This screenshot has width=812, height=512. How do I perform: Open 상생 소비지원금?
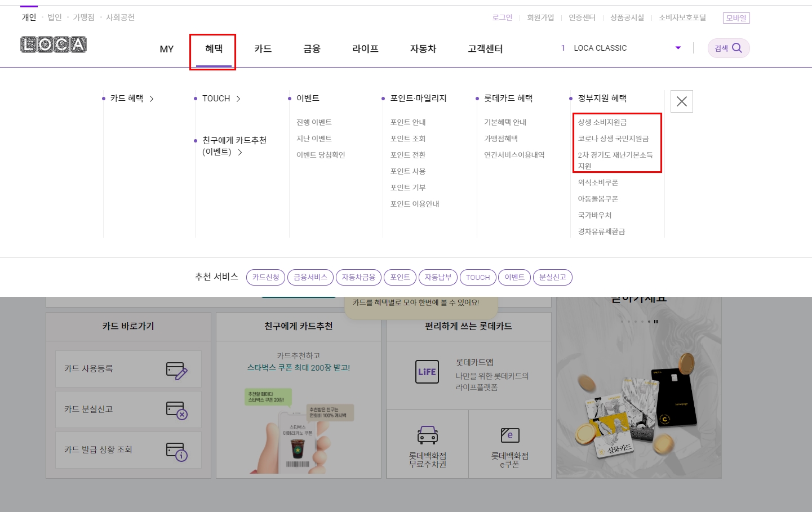point(602,122)
